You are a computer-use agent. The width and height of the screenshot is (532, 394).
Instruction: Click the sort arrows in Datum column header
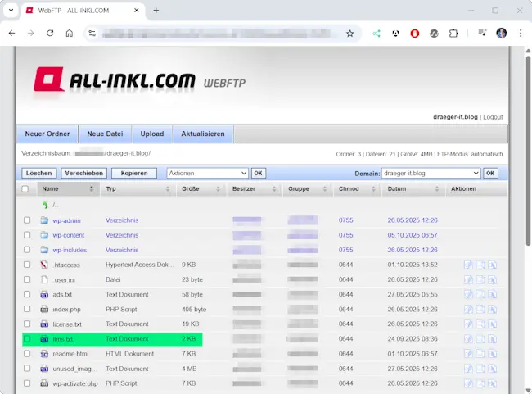pyautogui.click(x=437, y=189)
